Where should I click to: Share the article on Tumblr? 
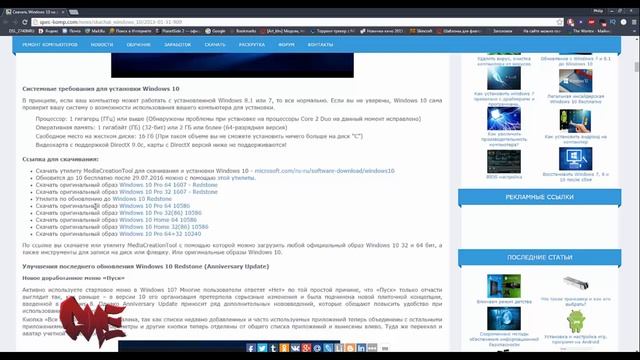click(x=273, y=348)
